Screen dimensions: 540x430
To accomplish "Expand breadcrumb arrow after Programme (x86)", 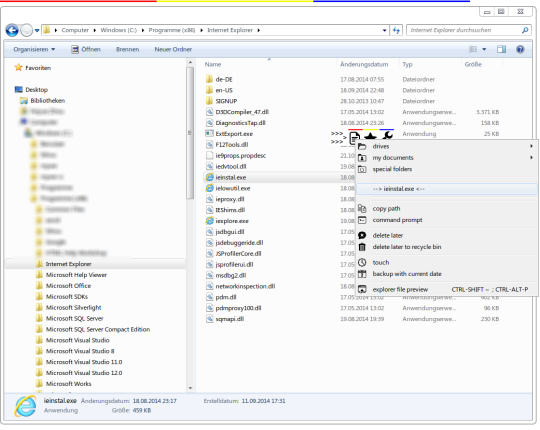I will (x=201, y=30).
